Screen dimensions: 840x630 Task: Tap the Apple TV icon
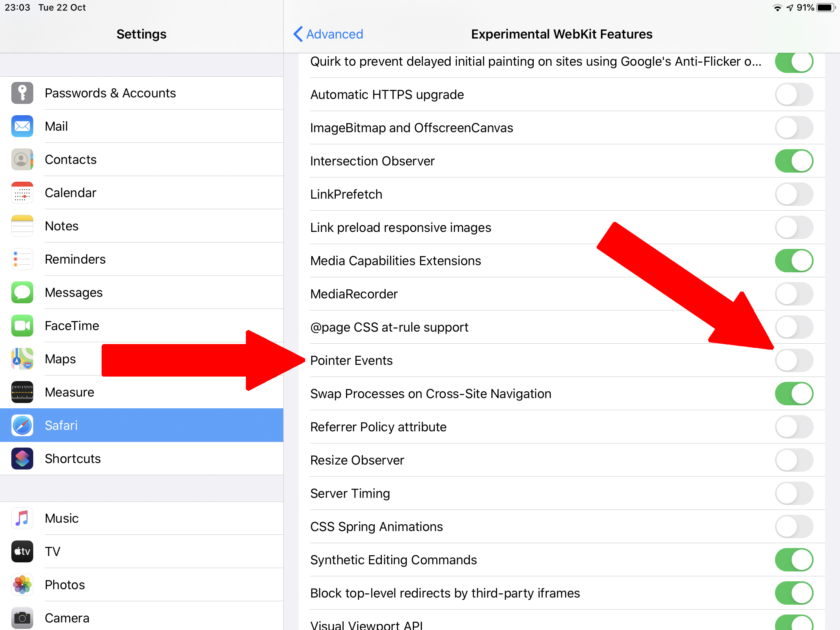pyautogui.click(x=22, y=551)
